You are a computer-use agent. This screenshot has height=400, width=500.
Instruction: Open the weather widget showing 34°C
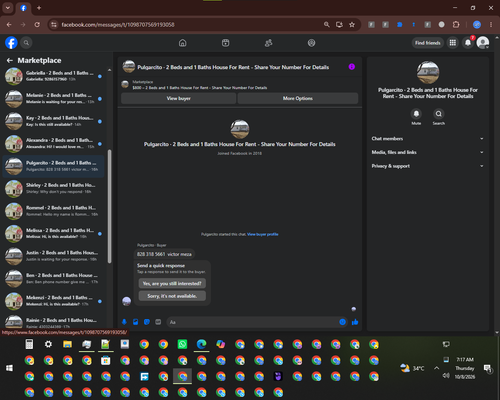point(412,368)
